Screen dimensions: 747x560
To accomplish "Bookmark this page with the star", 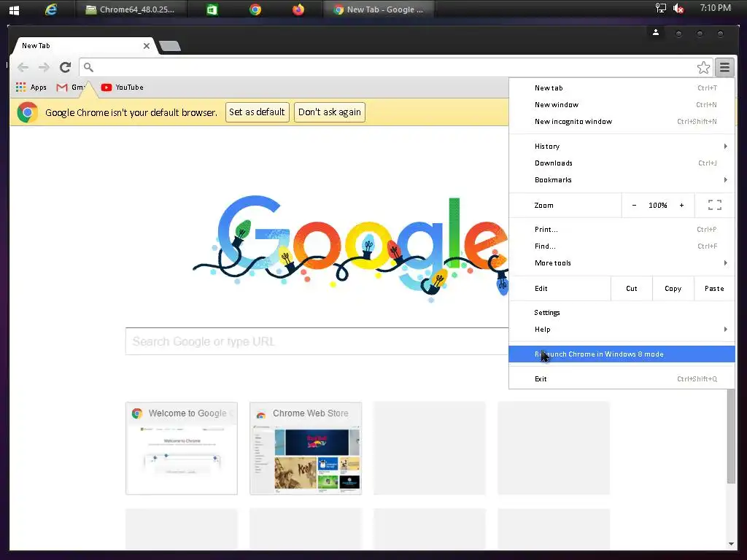I will coord(704,68).
